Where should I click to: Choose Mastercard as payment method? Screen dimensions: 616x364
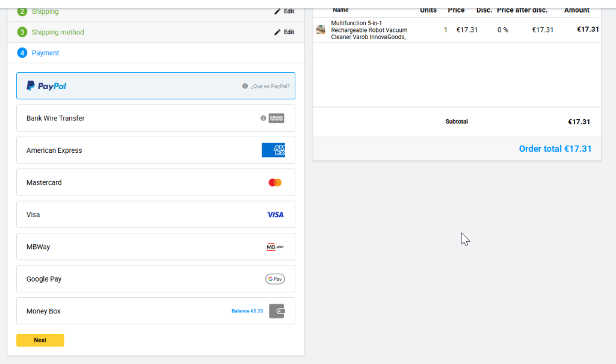pos(44,182)
